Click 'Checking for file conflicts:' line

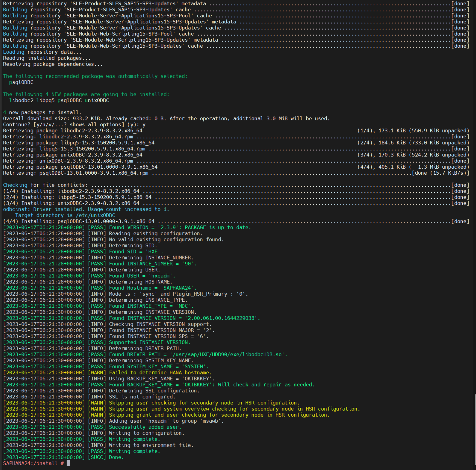(236, 185)
